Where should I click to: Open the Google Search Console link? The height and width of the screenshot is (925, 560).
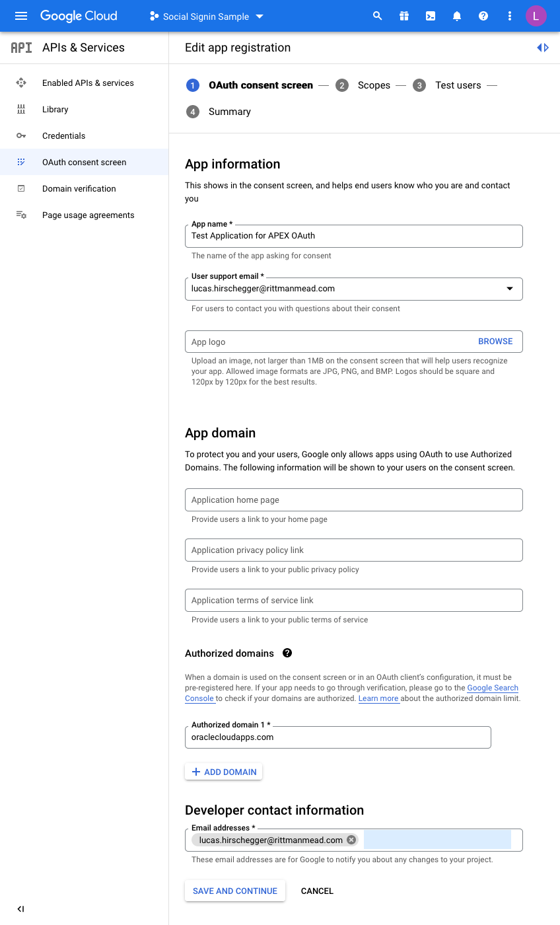click(493, 688)
